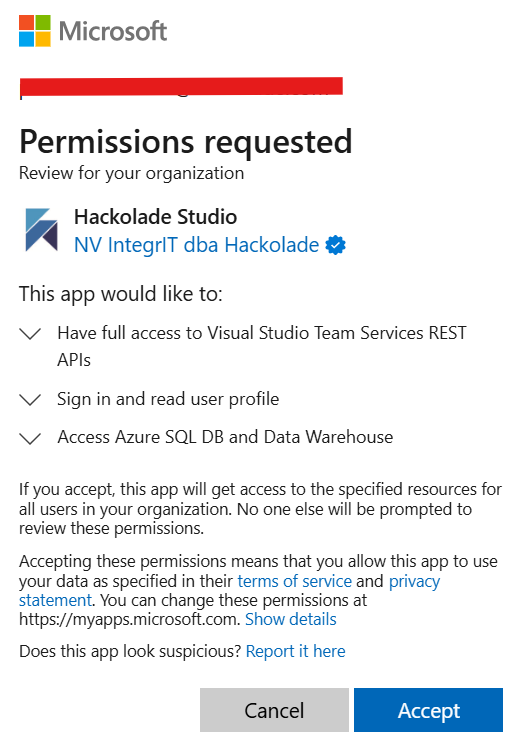Click the 'Have full access to Visual Studio' permission text
Viewport: 530px width, 743px height.
(x=262, y=346)
